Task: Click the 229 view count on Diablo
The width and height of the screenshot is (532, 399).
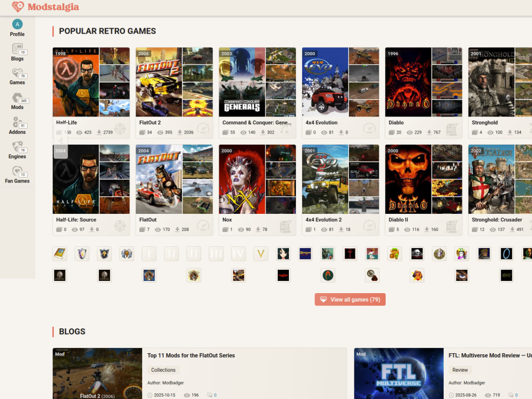Action: click(x=414, y=132)
